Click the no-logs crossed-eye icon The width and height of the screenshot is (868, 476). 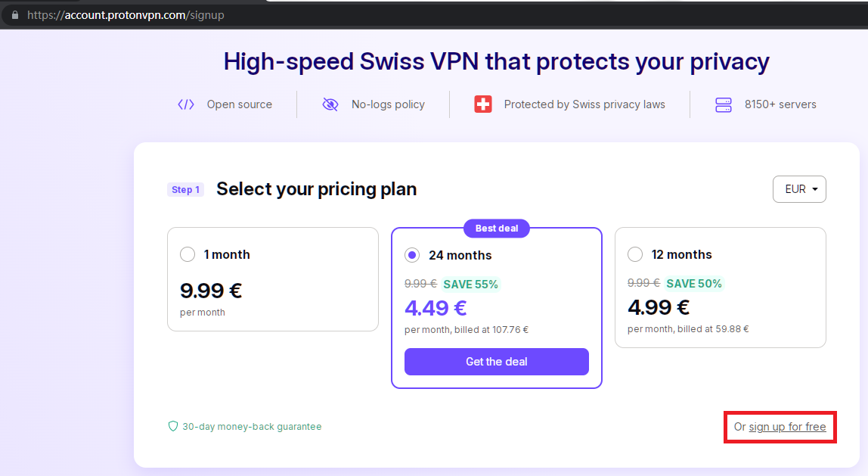330,104
